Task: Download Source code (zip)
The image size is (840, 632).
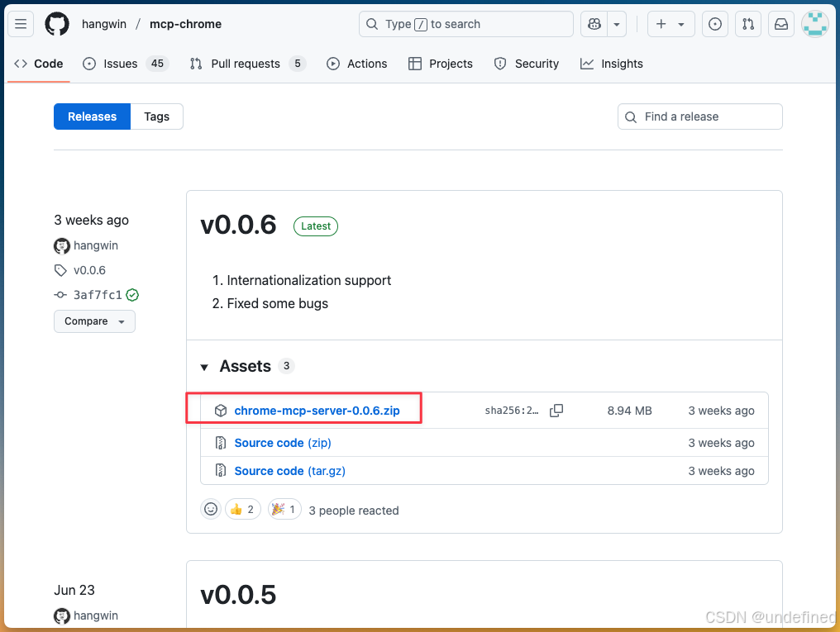Action: coord(283,443)
